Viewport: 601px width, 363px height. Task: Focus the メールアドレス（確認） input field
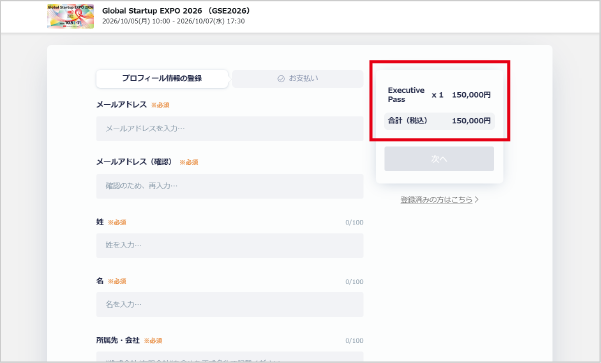(x=230, y=186)
